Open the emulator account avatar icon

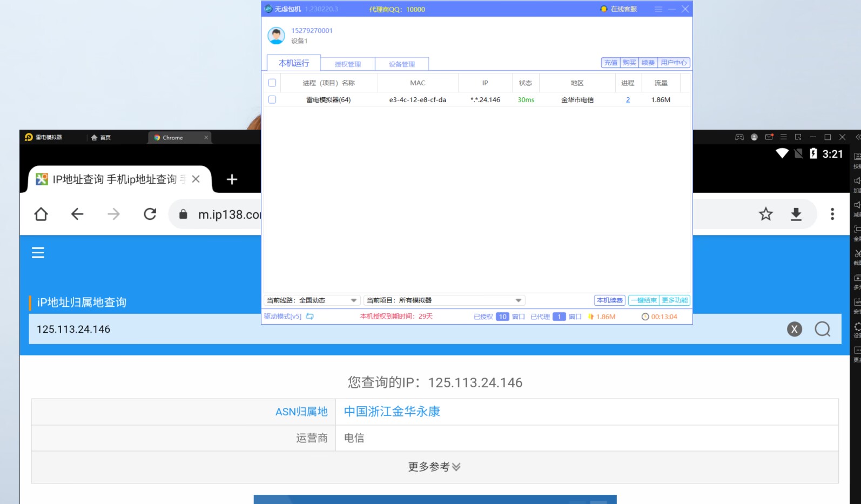[754, 137]
